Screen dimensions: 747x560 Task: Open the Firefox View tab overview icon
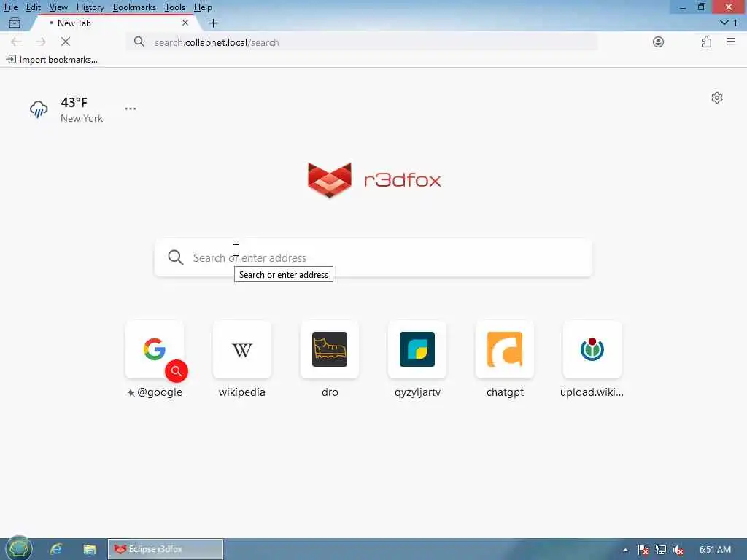15,23
